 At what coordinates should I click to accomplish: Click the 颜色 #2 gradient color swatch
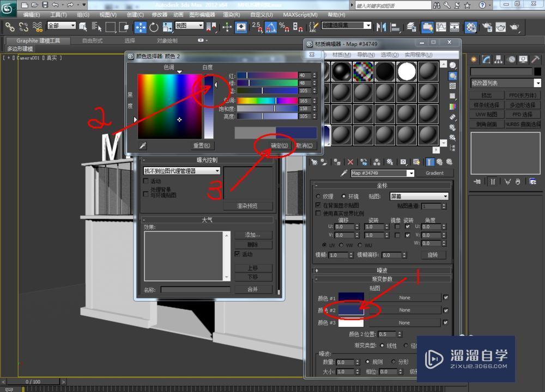[351, 309]
